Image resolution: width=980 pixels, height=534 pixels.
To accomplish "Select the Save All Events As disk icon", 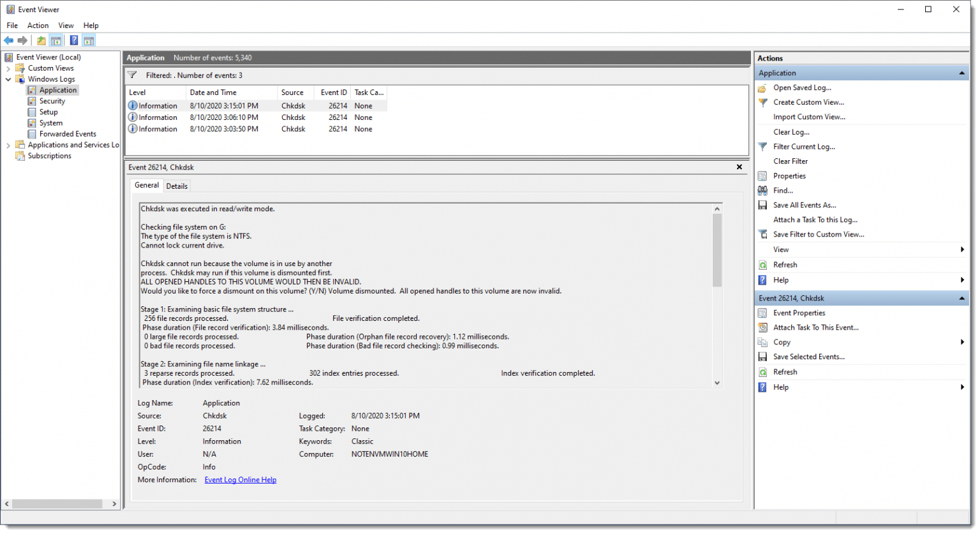I will pyautogui.click(x=763, y=205).
